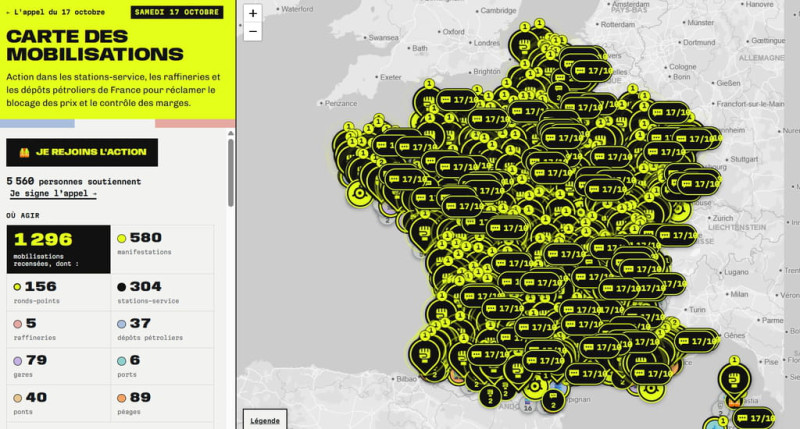Open the roundabout marker at Brittany's western tip
The image size is (800, 429).
coord(359,193)
